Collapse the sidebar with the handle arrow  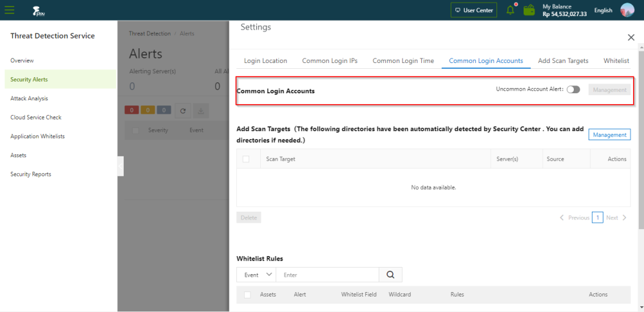[x=120, y=166]
